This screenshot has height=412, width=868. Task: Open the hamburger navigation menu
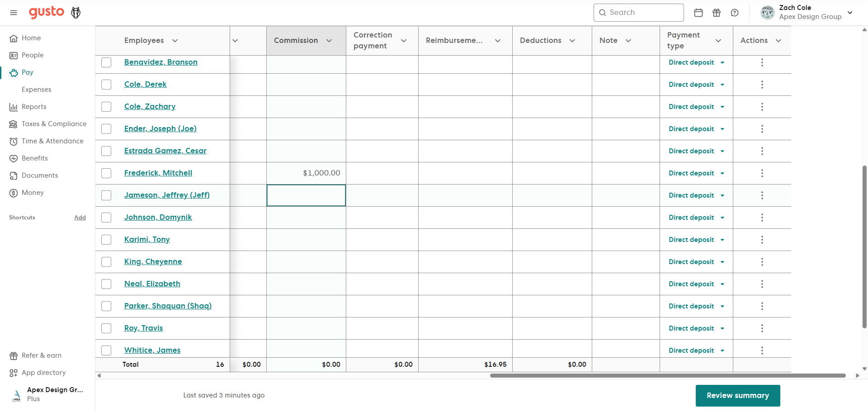pos(14,13)
